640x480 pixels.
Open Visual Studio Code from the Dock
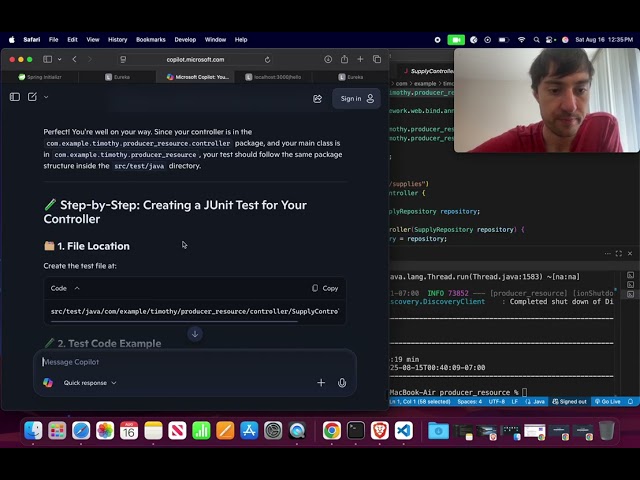coord(404,431)
